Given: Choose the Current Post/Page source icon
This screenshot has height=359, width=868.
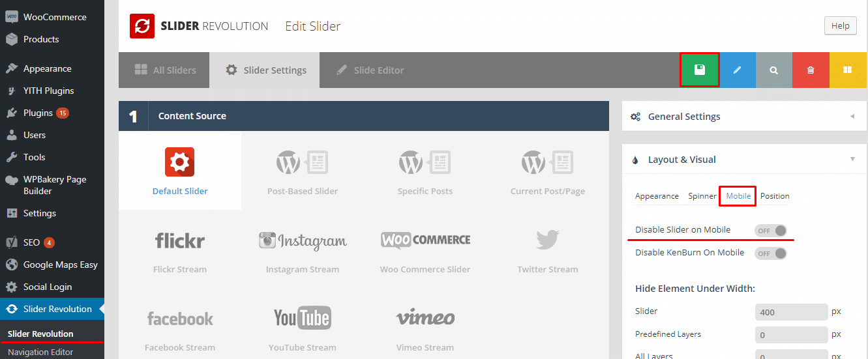Looking at the screenshot, I should tap(547, 163).
